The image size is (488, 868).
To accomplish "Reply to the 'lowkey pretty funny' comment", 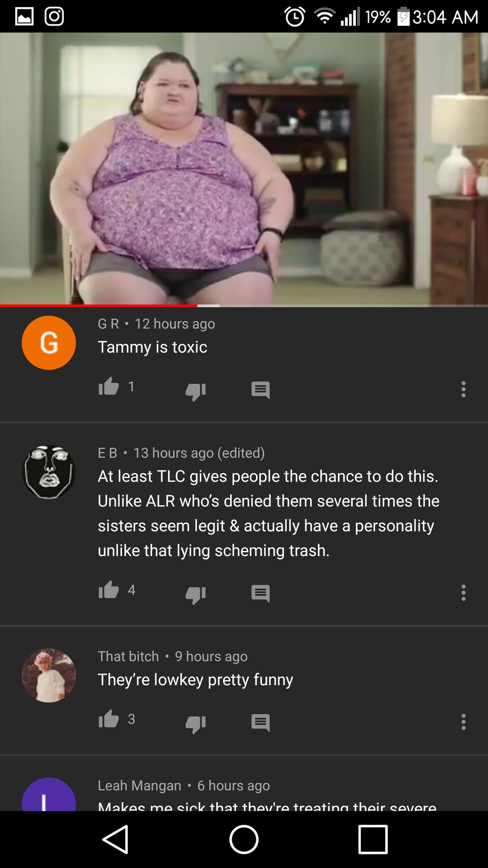I will [x=261, y=723].
